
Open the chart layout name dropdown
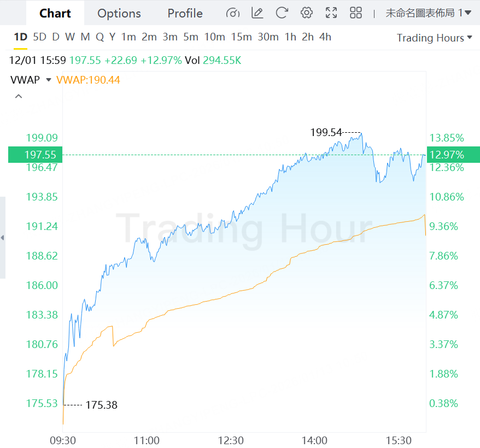click(x=428, y=13)
